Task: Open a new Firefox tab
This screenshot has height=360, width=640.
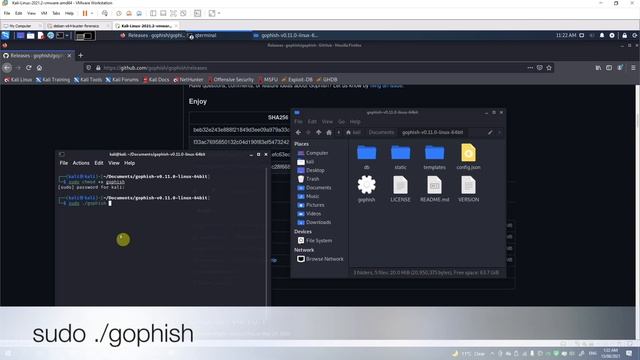Action: click(x=80, y=56)
